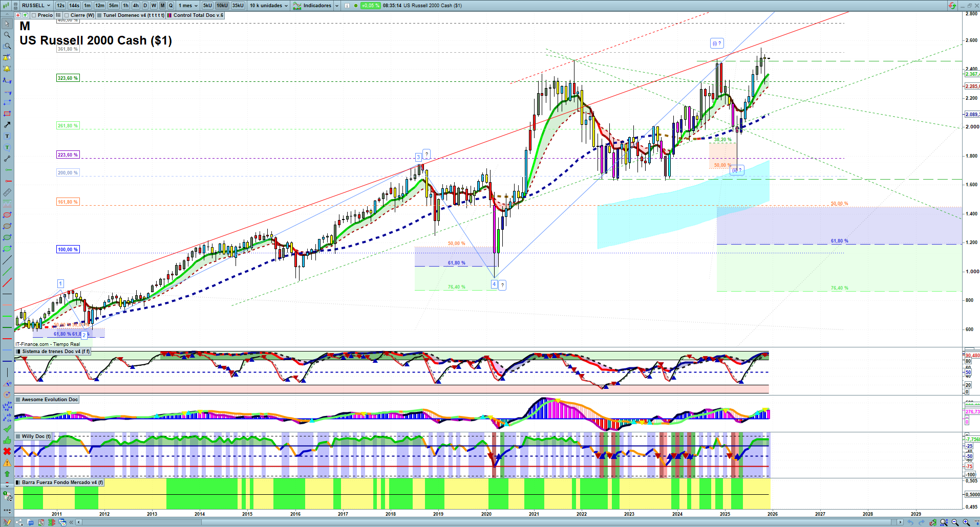Choose the green checkmark marker
The height and width of the screenshot is (527, 980).
[x=7, y=429]
